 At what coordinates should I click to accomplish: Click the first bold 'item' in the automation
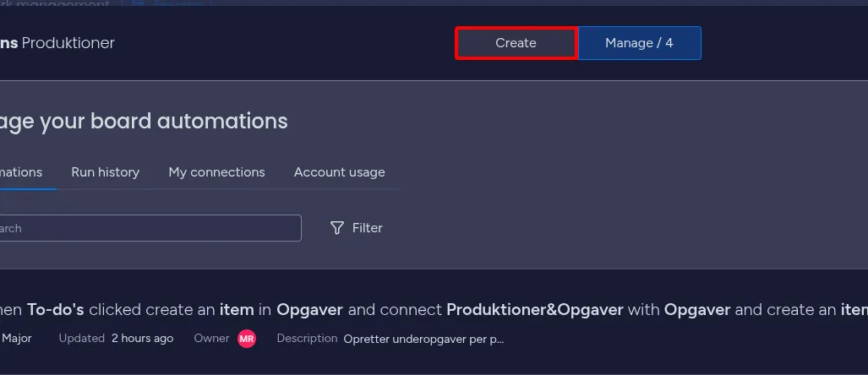point(236,310)
